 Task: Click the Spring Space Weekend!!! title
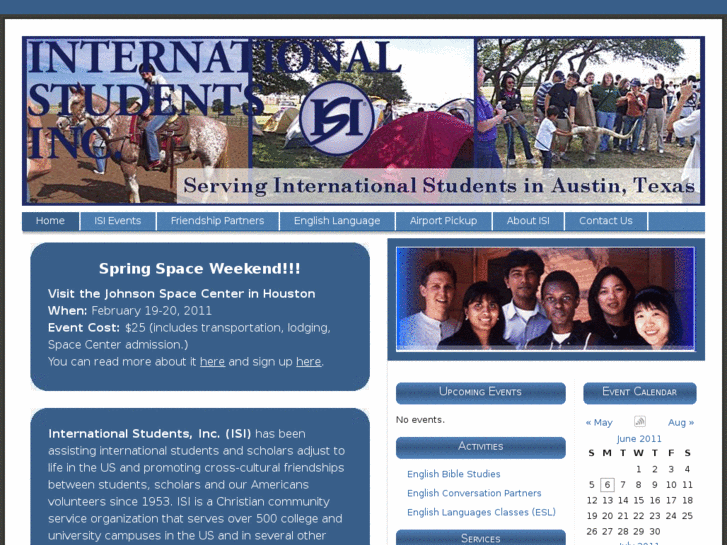pyautogui.click(x=200, y=269)
